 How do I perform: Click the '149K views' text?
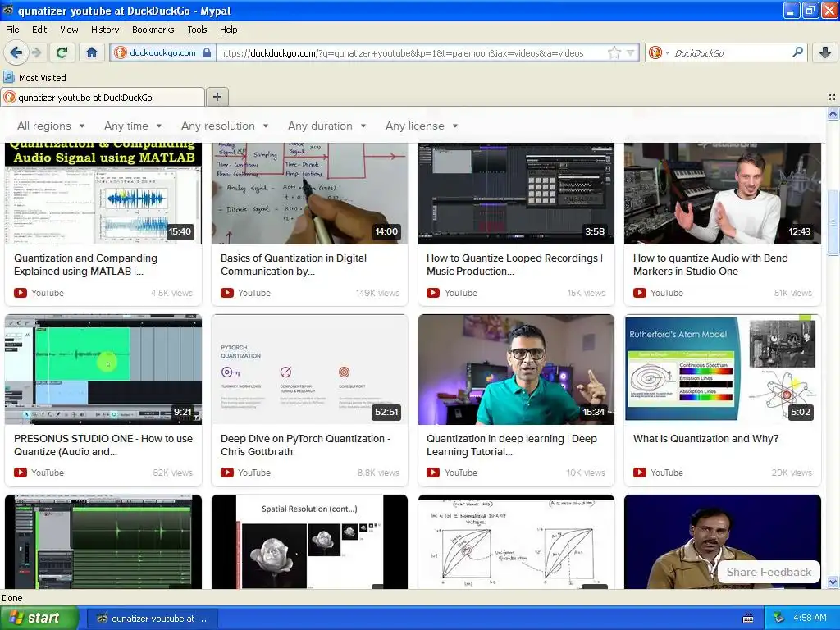click(377, 293)
